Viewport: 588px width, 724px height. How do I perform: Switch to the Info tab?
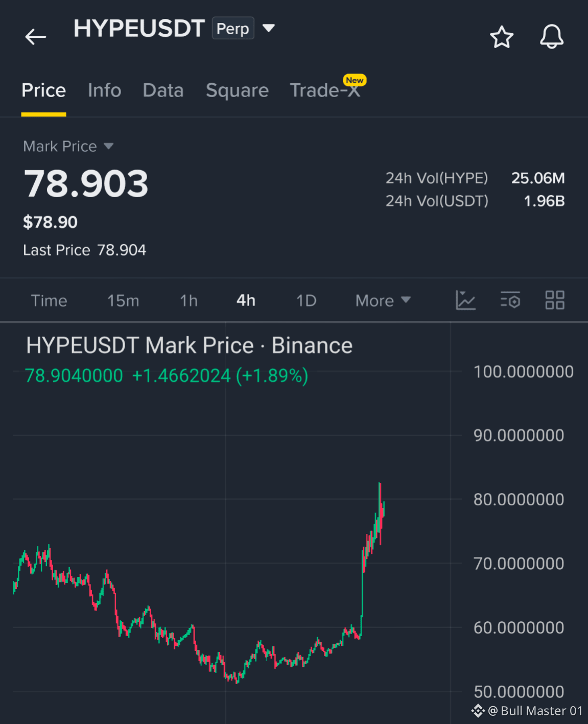104,90
